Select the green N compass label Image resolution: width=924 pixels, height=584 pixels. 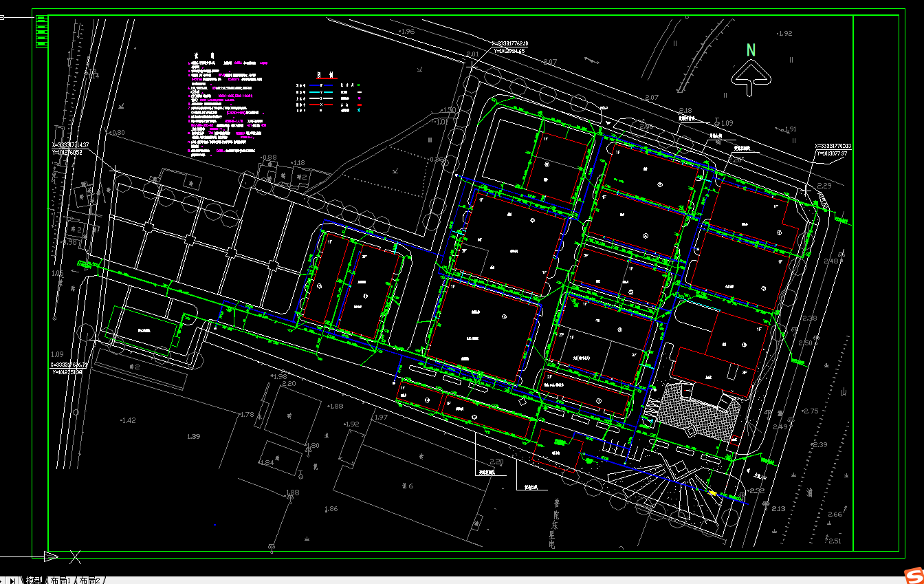coord(751,50)
